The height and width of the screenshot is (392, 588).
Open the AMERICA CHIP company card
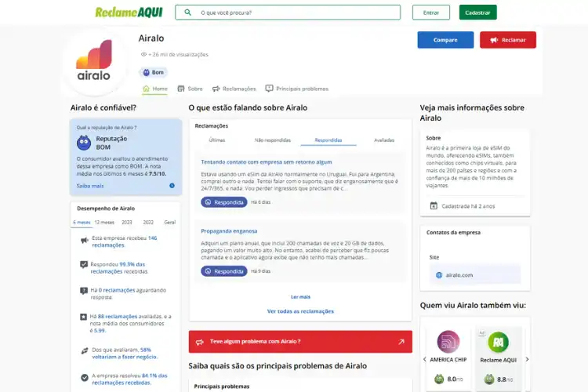click(x=448, y=358)
